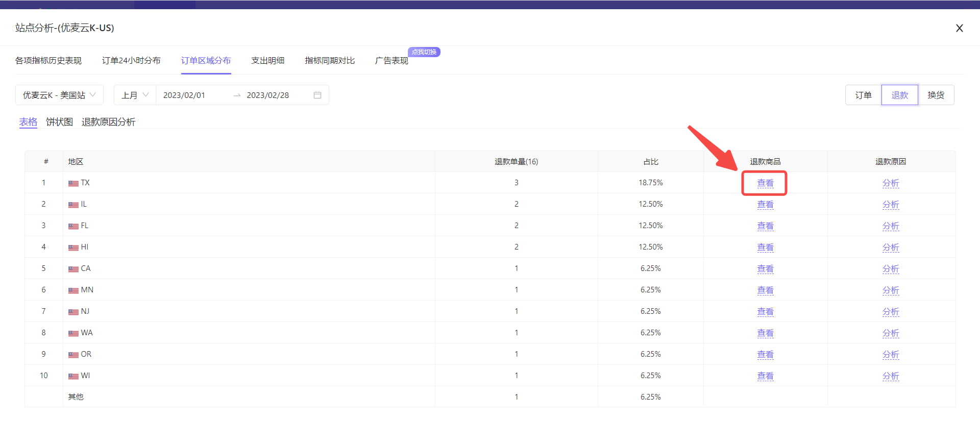Analyze refund reasons for FL
The height and width of the screenshot is (421, 980).
(x=891, y=226)
